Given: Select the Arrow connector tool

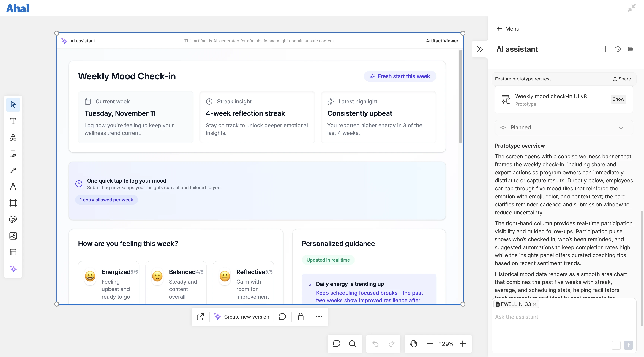Looking at the screenshot, I should (x=13, y=170).
